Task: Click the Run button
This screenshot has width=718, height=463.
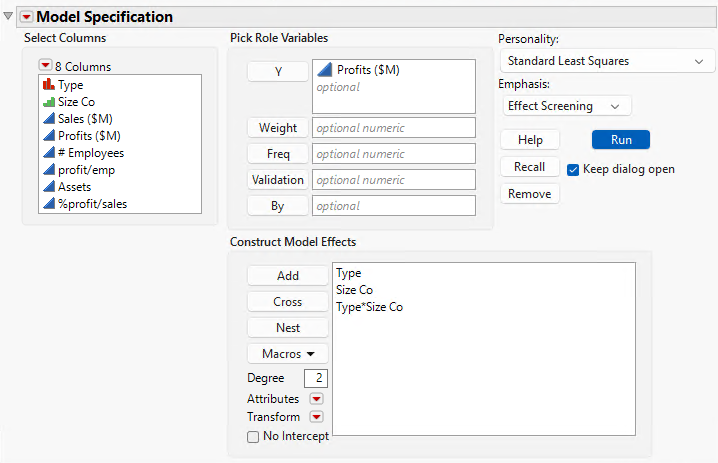Action: pyautogui.click(x=620, y=140)
